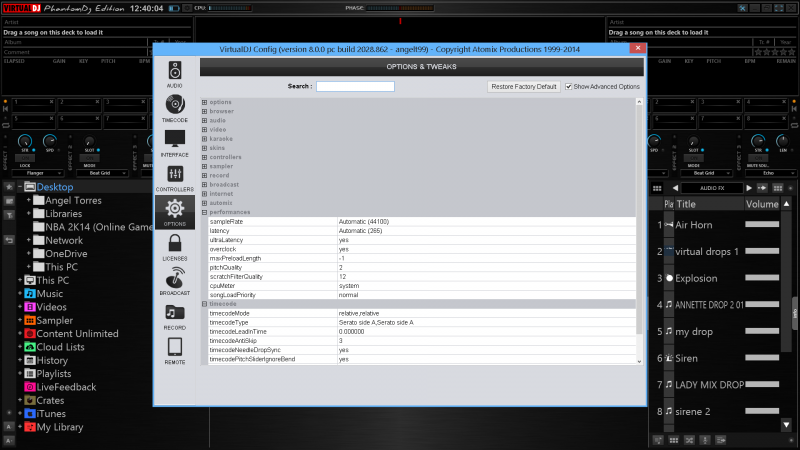The width and height of the screenshot is (800, 450).
Task: Collapse the timecode category
Action: tap(205, 304)
